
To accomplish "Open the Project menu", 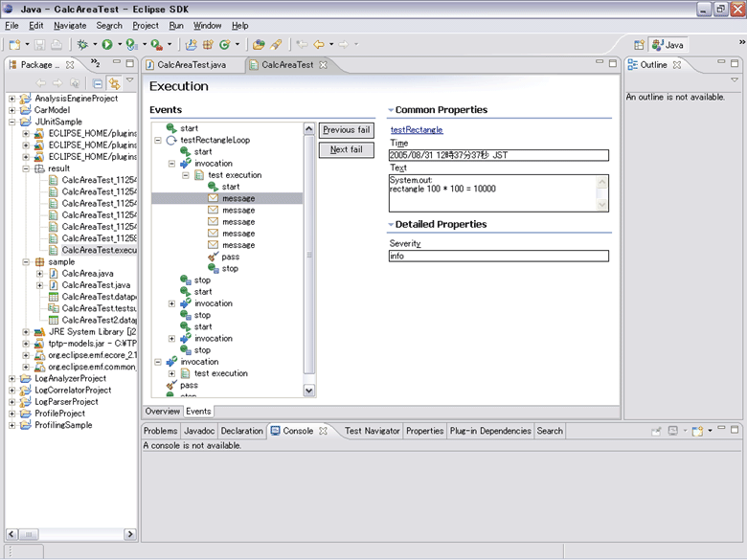I will point(146,26).
